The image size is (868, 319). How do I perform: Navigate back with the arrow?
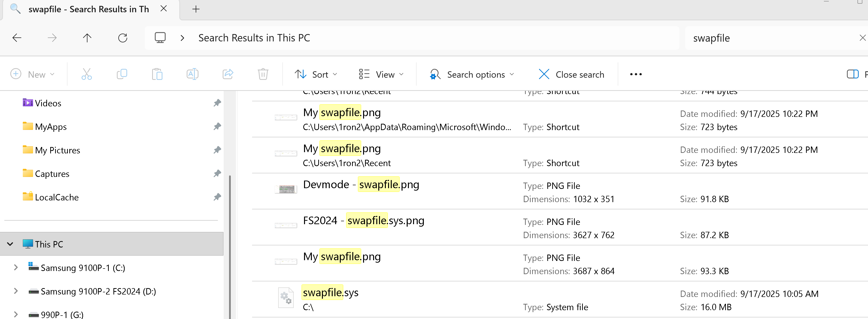pyautogui.click(x=17, y=38)
